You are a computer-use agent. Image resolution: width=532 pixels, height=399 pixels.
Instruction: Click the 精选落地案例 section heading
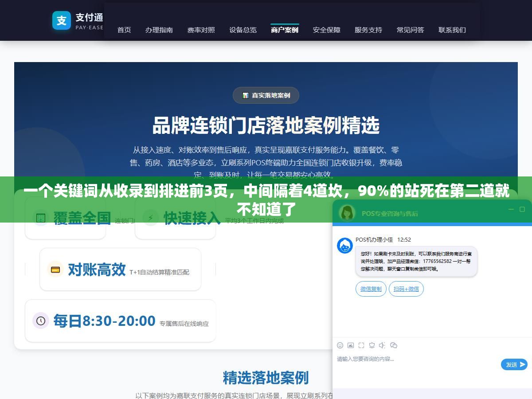(x=266, y=378)
